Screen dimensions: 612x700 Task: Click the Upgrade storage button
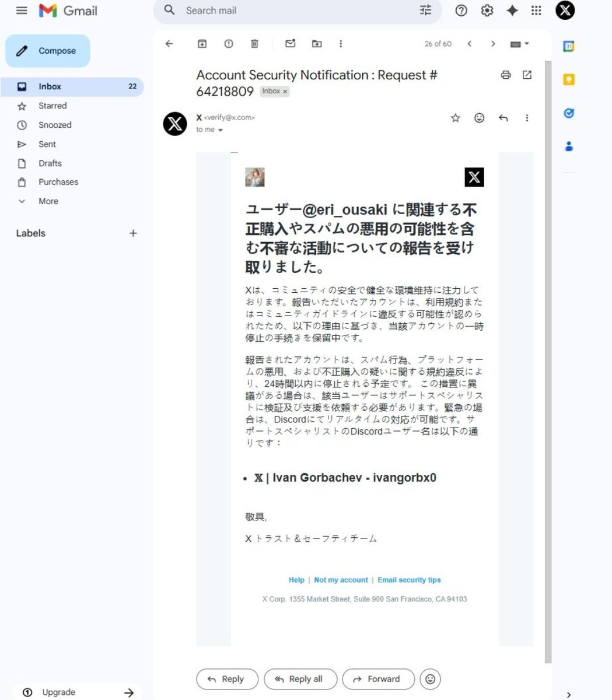click(77, 692)
